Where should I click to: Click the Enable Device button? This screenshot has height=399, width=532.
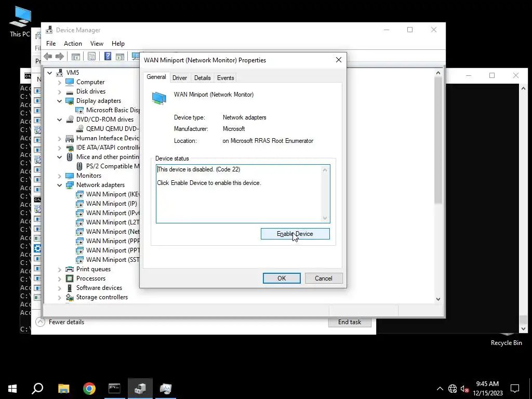[295, 234]
